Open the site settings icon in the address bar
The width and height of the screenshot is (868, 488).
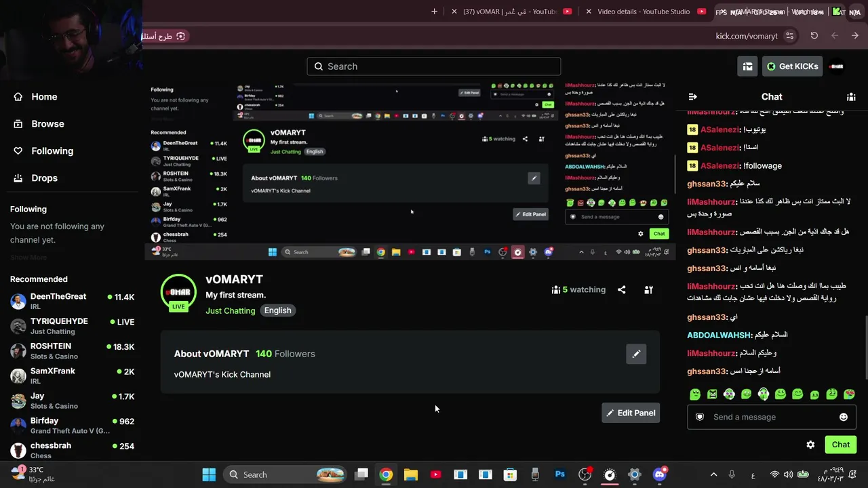click(790, 36)
